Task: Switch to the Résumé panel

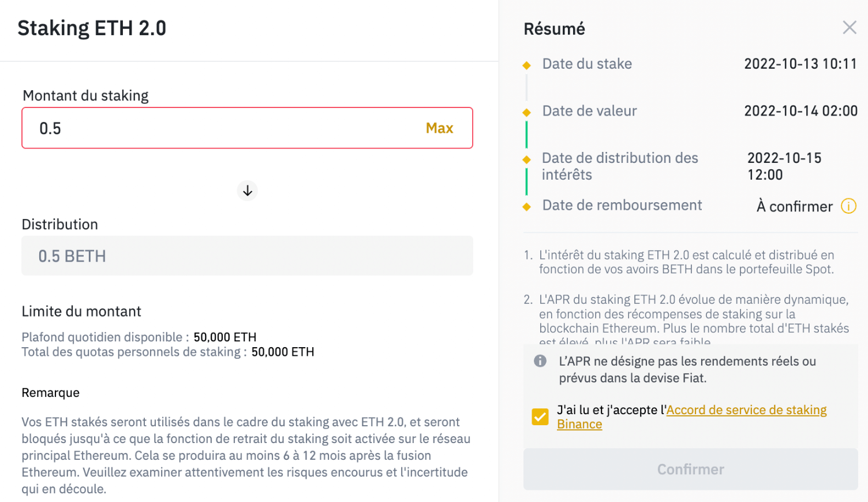Action: click(x=554, y=28)
